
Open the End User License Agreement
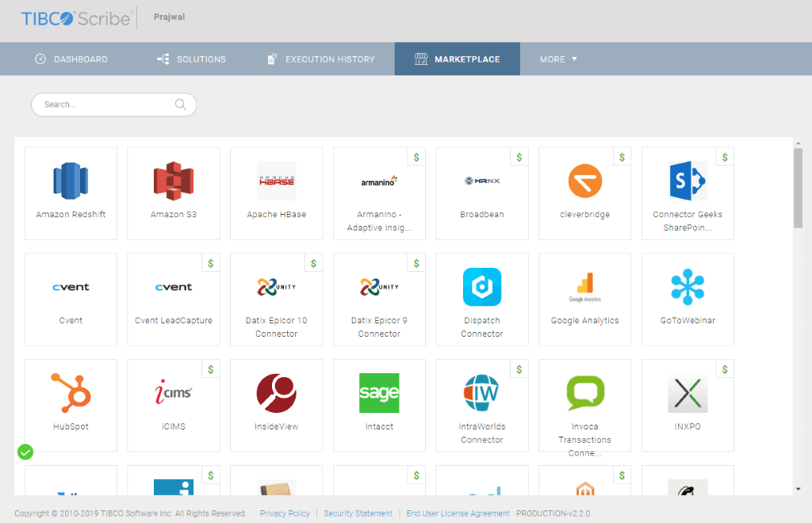[x=458, y=513]
